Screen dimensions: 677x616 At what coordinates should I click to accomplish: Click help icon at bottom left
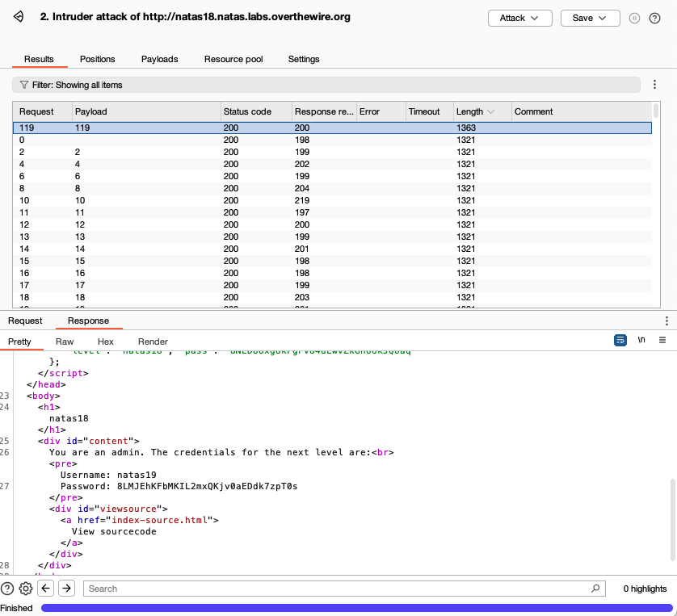(x=7, y=589)
